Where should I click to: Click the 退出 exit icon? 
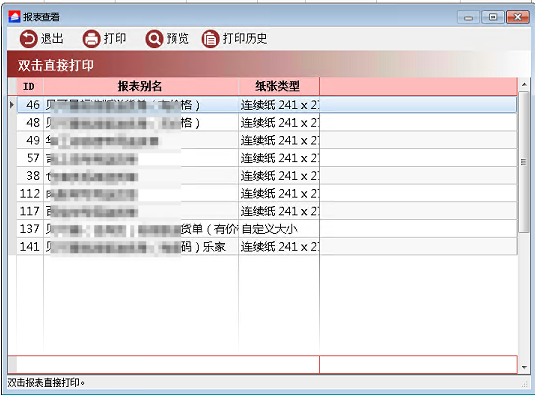point(28,39)
